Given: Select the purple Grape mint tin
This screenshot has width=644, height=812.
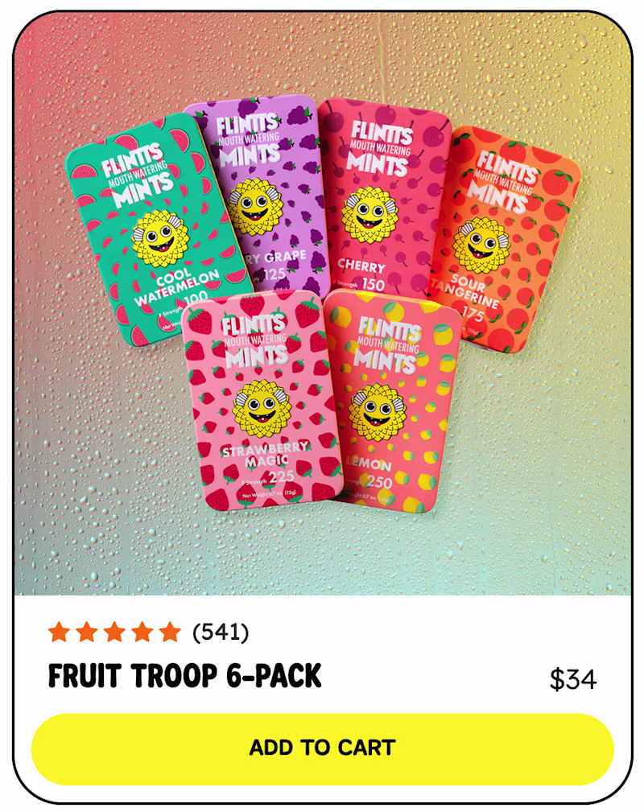Looking at the screenshot, I should (259, 197).
